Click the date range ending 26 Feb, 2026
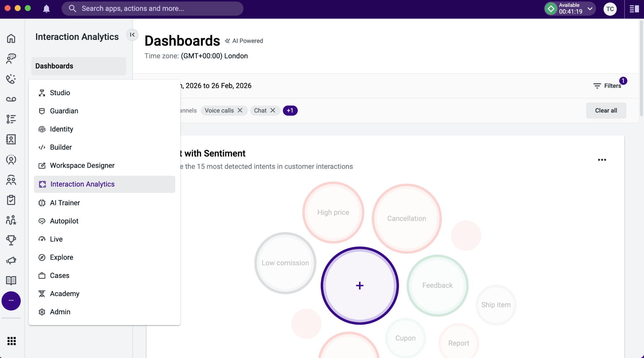This screenshot has width=644, height=358. [216, 86]
